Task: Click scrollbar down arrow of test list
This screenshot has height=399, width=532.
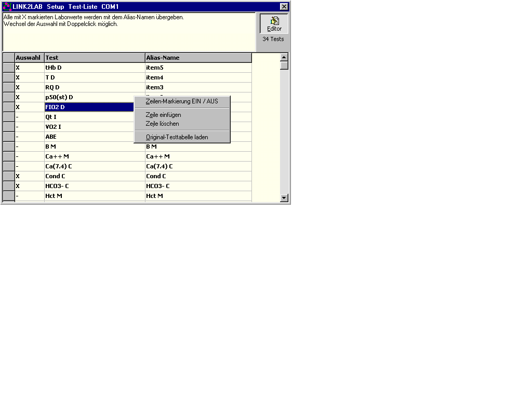Action: pos(284,197)
